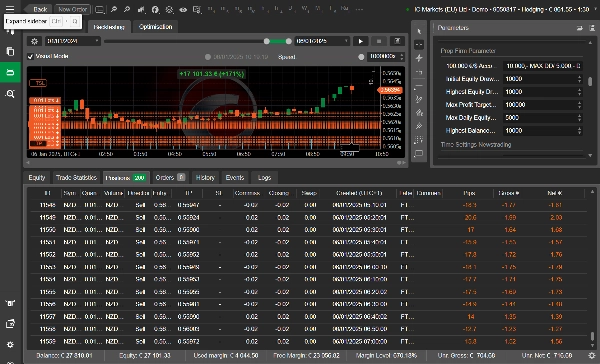Switch to the Optimisation tab
This screenshot has height=364, width=600.
tap(155, 27)
